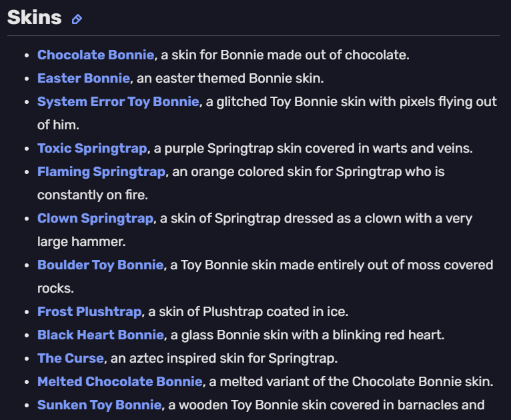Click the edit pencil icon beside Skins
Screen dimensions: 511x420
pyautogui.click(x=77, y=19)
